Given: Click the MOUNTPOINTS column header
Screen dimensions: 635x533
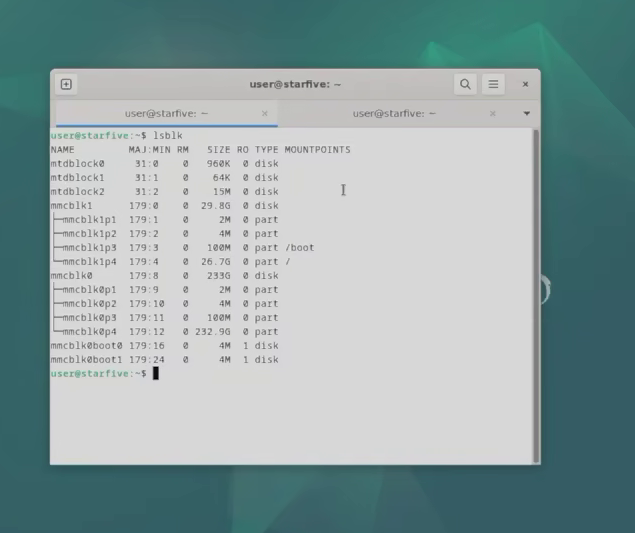Looking at the screenshot, I should (x=318, y=150).
